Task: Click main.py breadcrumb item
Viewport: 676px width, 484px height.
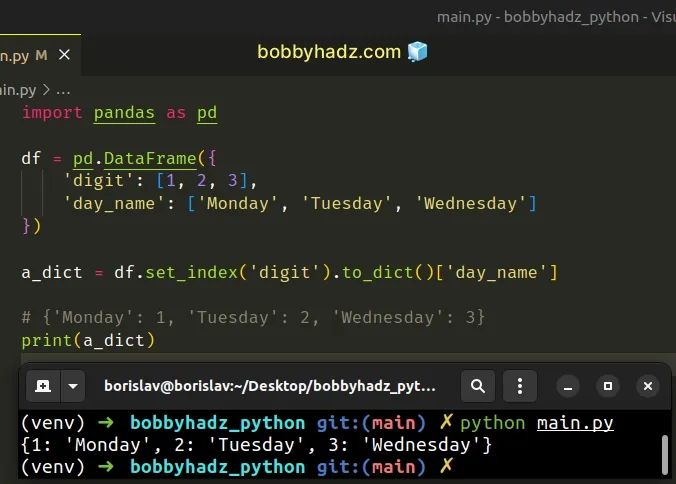Action: point(18,90)
